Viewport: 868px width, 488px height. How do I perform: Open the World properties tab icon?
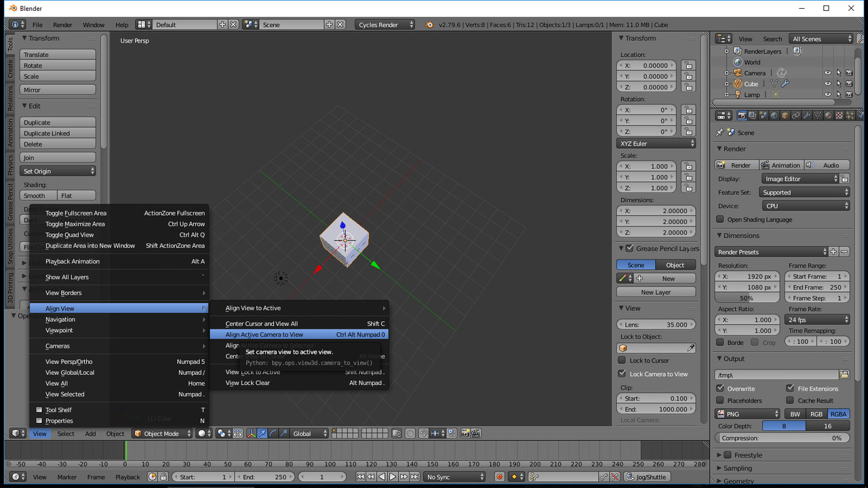pos(774,116)
